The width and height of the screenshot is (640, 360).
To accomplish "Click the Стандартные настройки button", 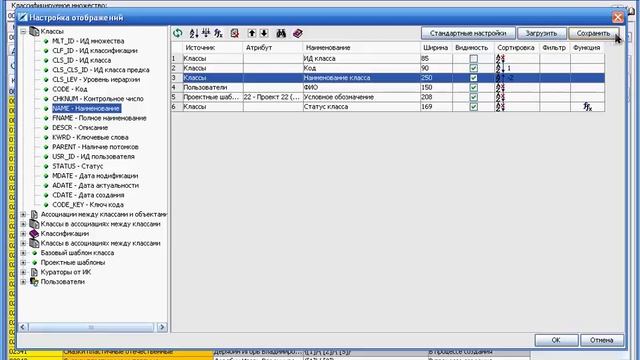I will [468, 33].
